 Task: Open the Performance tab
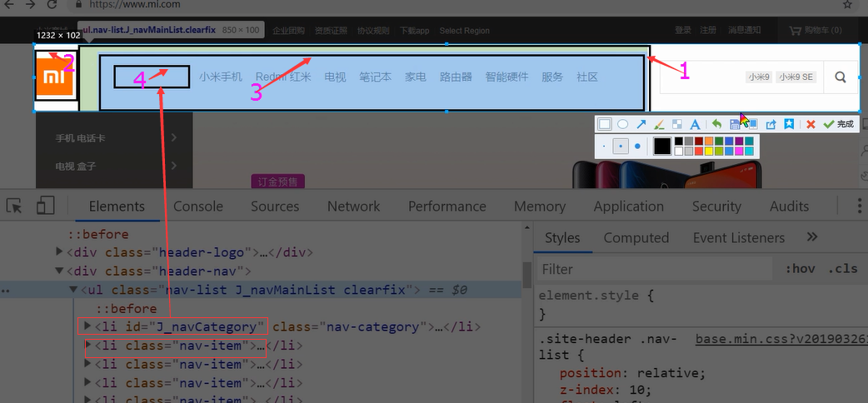coord(447,206)
